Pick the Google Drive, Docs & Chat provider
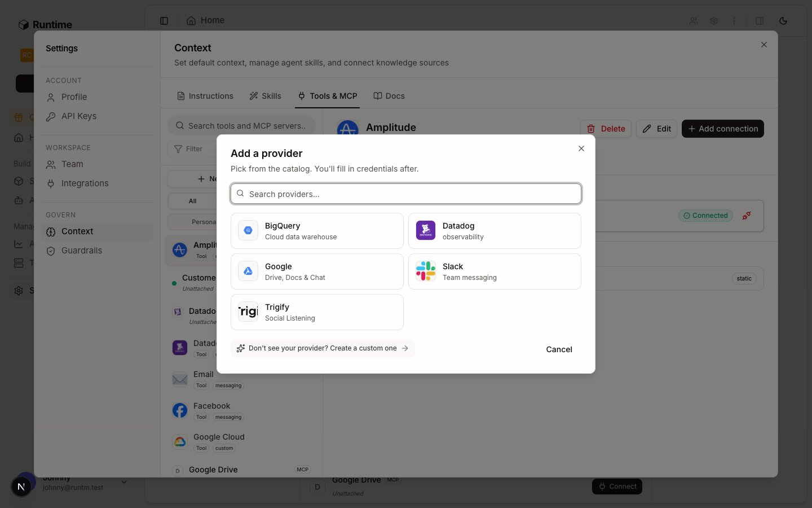812x508 pixels. (317, 271)
